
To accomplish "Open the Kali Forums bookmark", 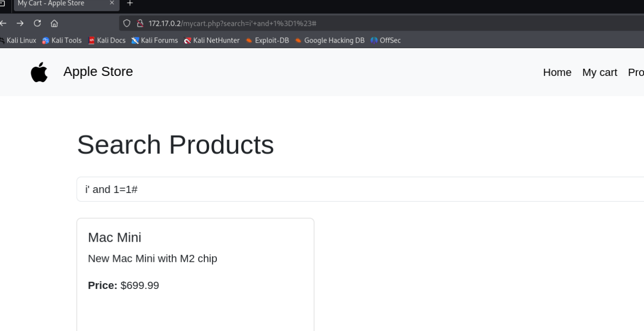I will (155, 41).
